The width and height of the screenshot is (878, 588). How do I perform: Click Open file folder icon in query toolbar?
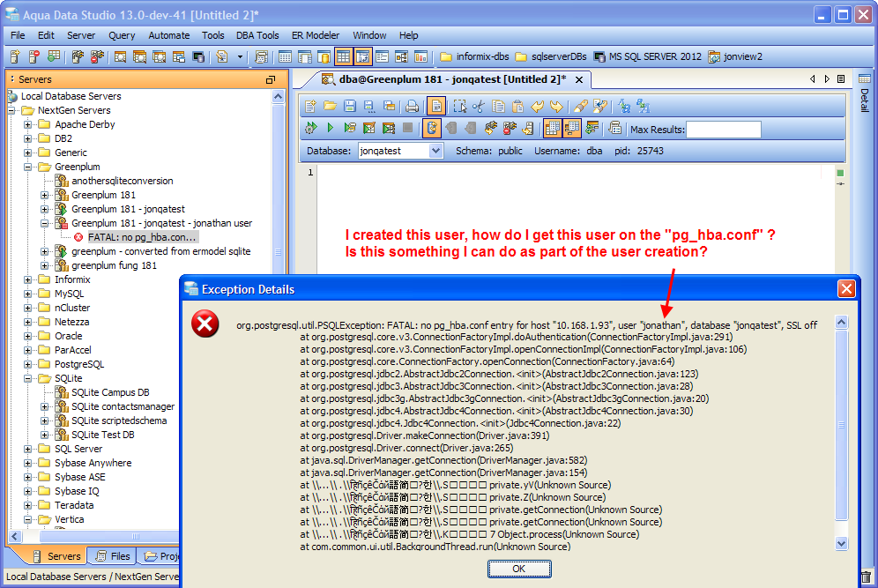[x=330, y=106]
